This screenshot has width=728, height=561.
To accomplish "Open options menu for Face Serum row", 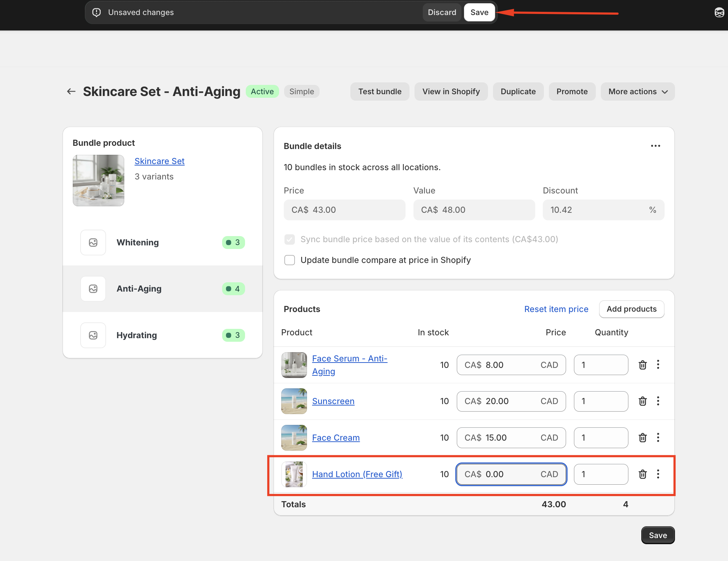I will [658, 365].
